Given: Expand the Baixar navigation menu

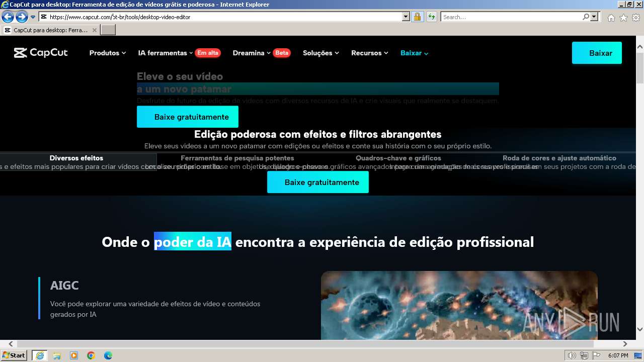Looking at the screenshot, I should pos(415,53).
